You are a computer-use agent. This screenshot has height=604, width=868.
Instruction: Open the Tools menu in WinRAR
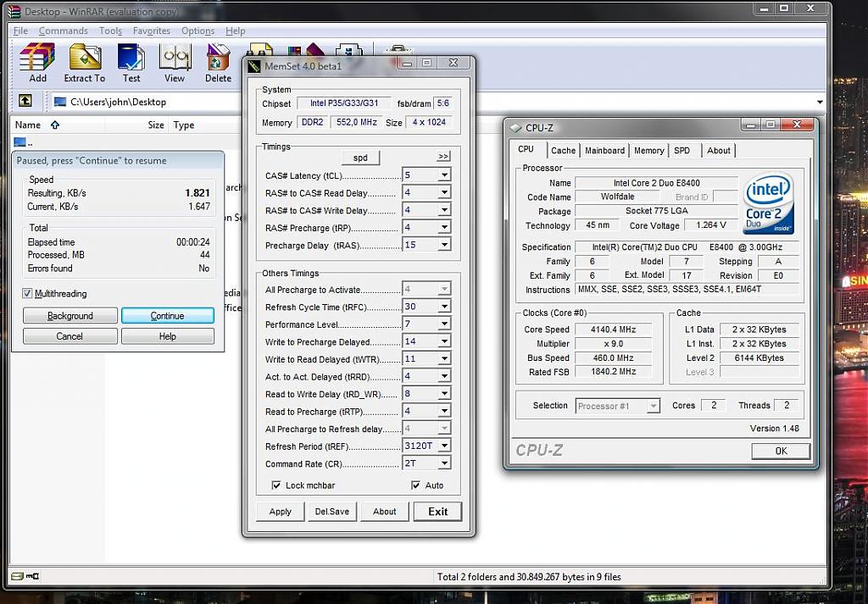click(110, 31)
